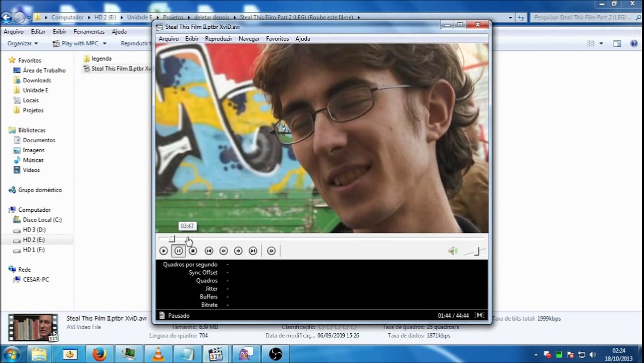Open the Ajuda menu in Media Player Classic
The width and height of the screenshot is (644, 363).
point(303,39)
